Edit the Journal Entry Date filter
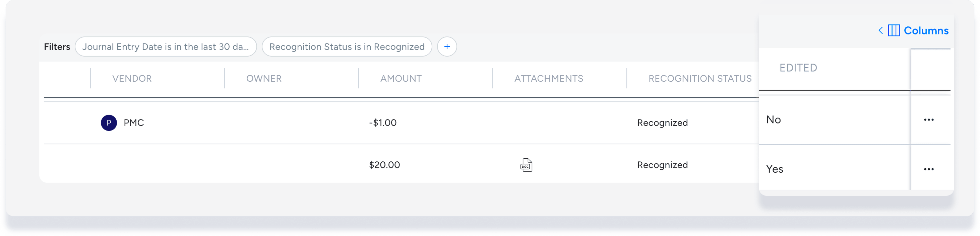Viewport: 980px width, 236px height. 166,47
